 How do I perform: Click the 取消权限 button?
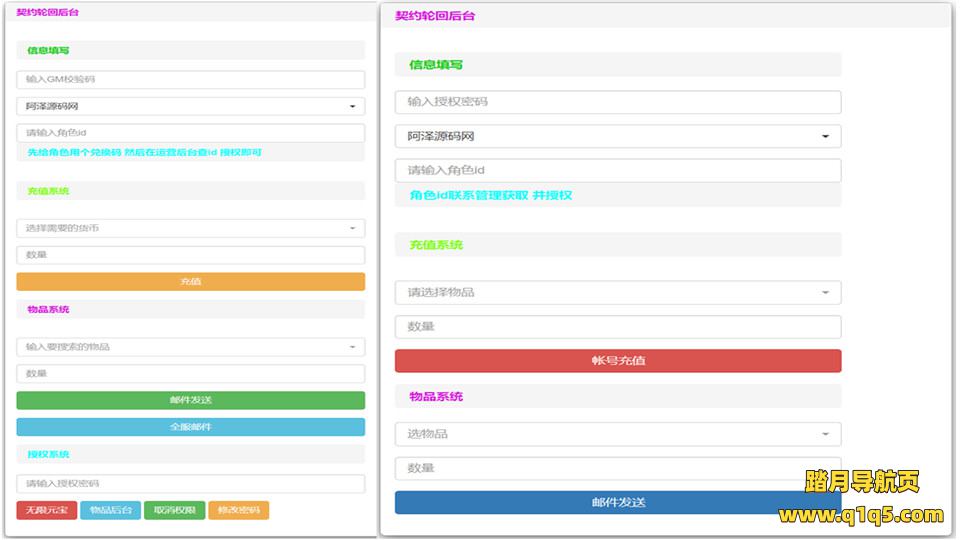174,510
